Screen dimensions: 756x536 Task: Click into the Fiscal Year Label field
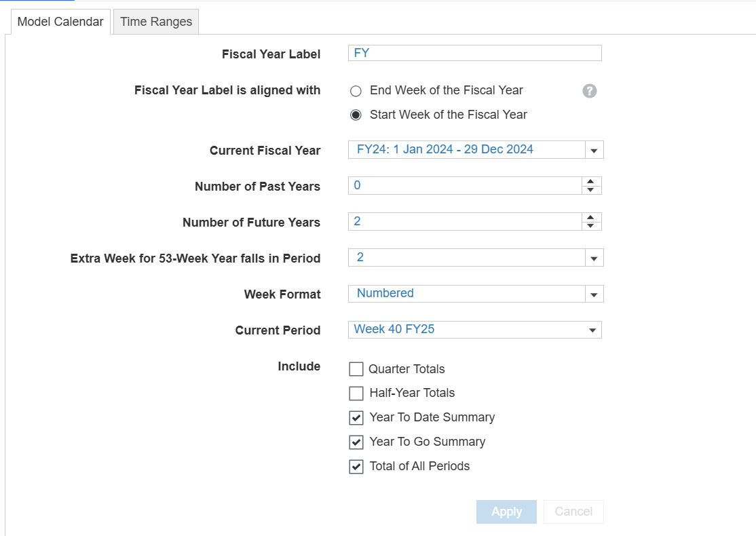(474, 53)
